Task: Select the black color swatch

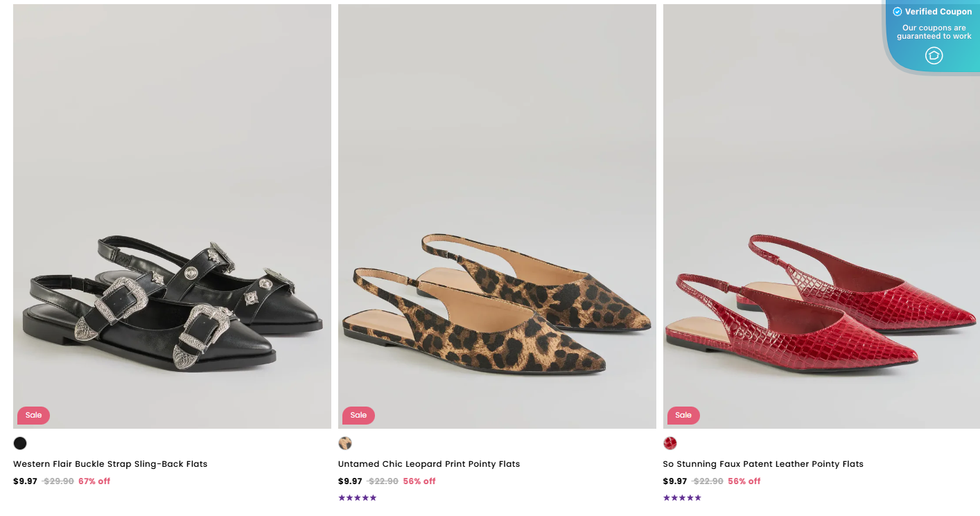Action: pos(20,443)
